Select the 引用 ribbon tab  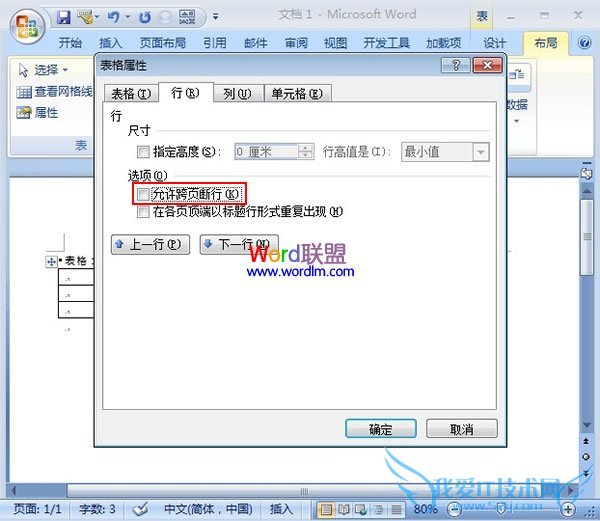coord(215,42)
